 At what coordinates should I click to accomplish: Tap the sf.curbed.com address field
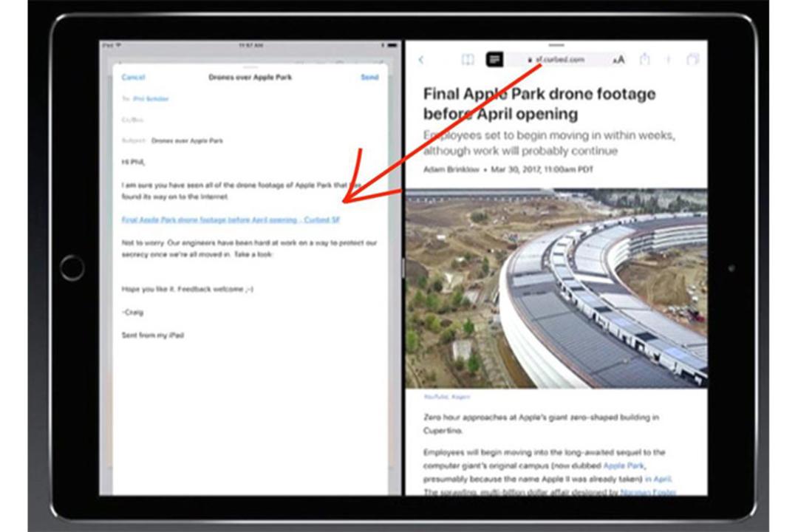556,60
